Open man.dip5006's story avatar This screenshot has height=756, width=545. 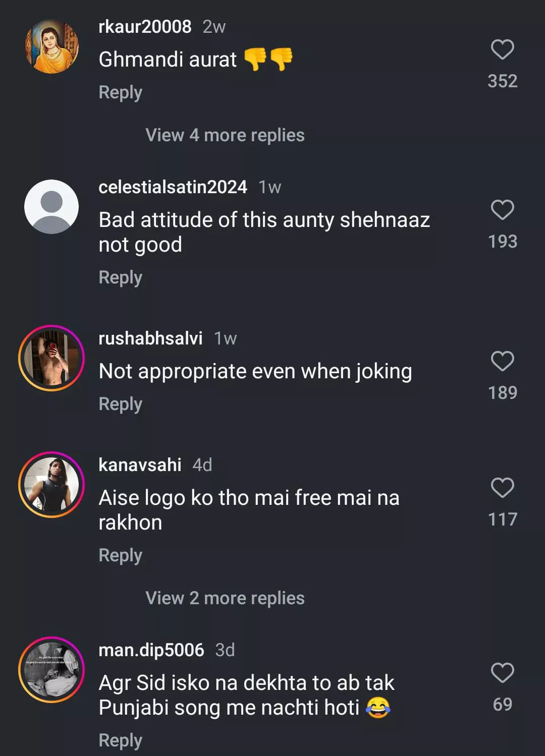click(x=51, y=670)
